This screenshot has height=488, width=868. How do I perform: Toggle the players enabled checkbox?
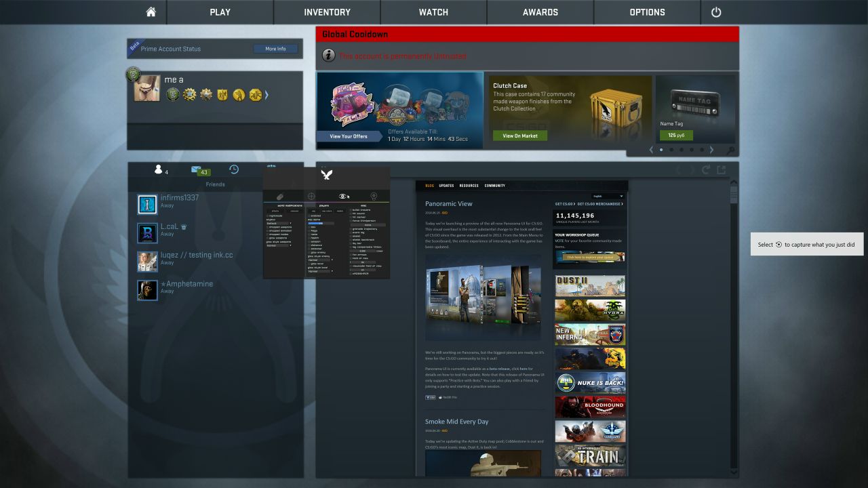pos(309,216)
